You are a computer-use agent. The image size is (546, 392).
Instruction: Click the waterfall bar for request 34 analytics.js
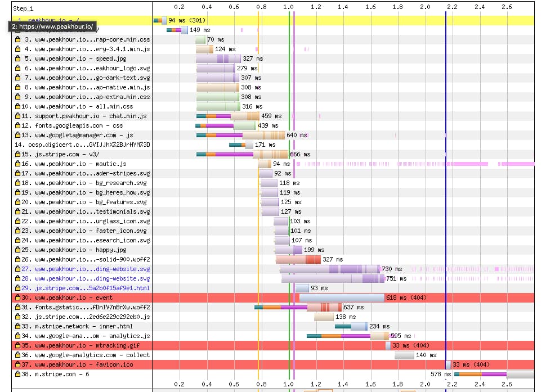(347, 336)
